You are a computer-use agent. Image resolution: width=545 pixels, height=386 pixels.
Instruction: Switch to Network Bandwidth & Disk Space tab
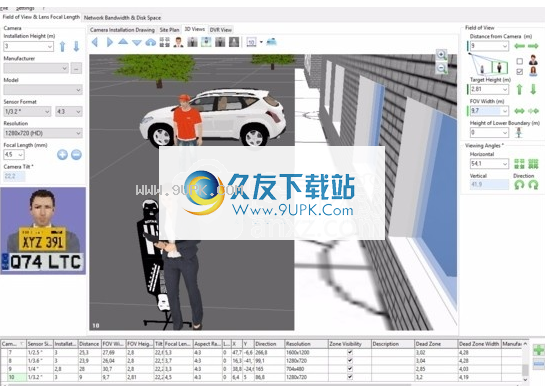coord(122,17)
